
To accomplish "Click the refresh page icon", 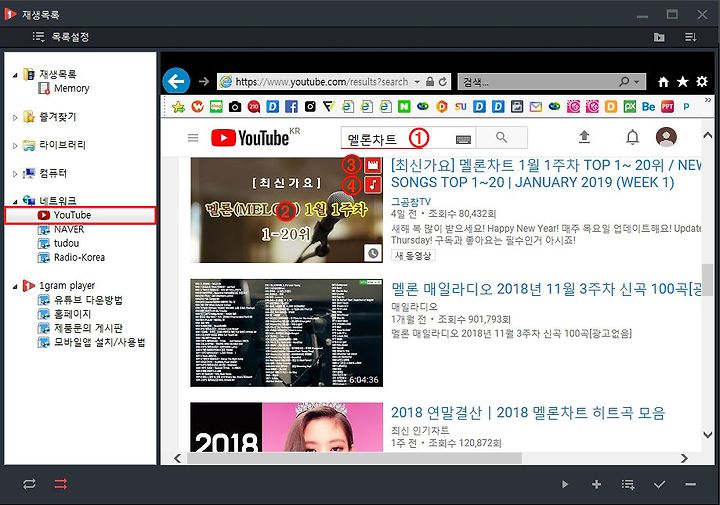I will pos(443,81).
